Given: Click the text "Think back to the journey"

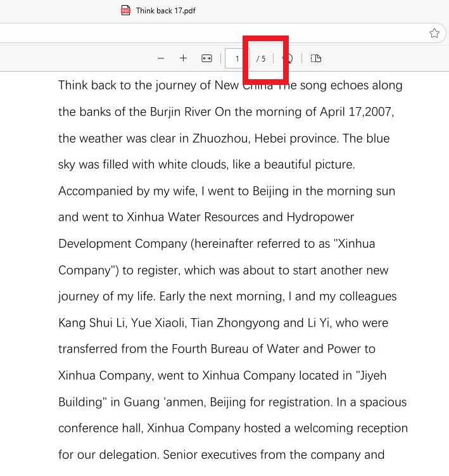Looking at the screenshot, I should 127,86.
